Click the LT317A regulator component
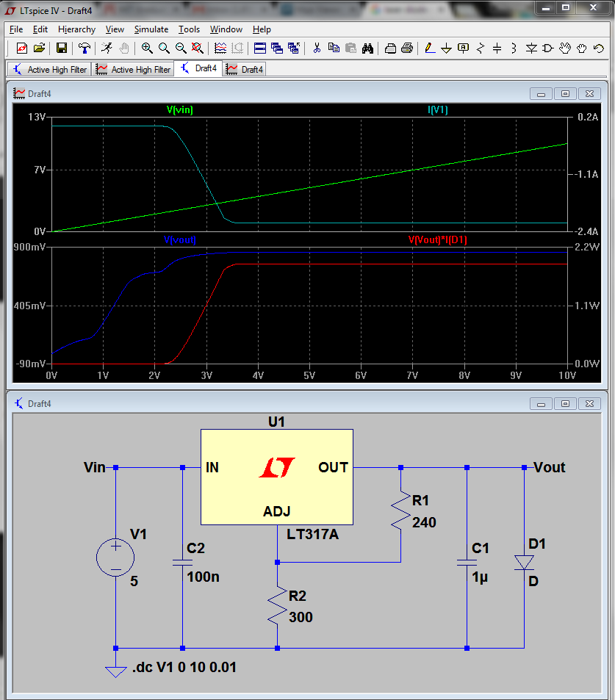 point(277,477)
